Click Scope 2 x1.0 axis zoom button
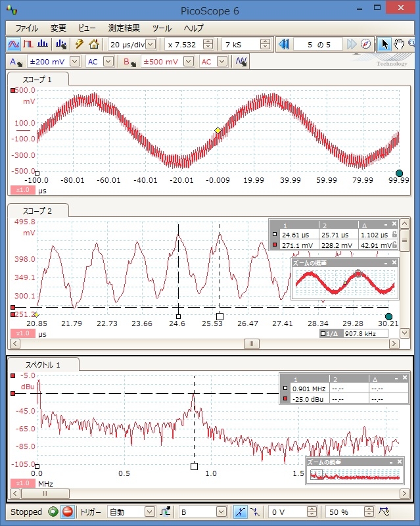 (22, 333)
